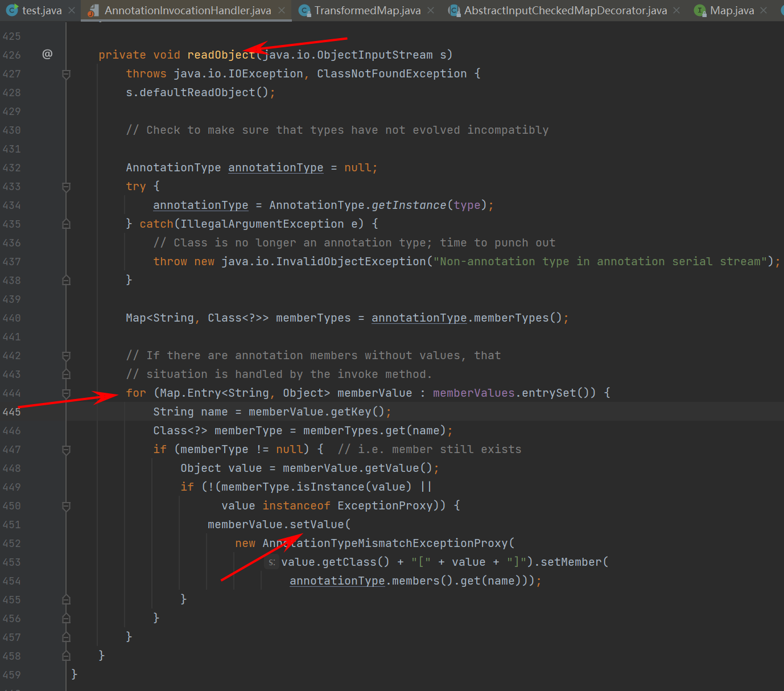Click entrySet() on line 444

coord(555,393)
